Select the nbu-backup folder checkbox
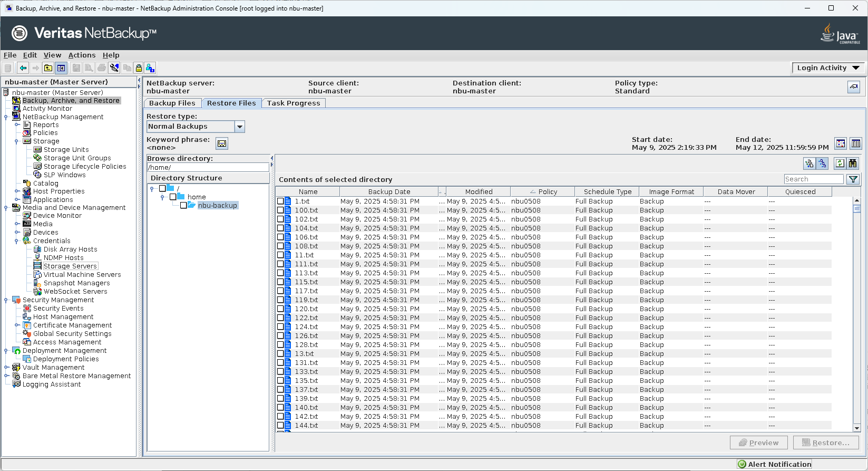This screenshot has width=868, height=471. pyautogui.click(x=183, y=205)
